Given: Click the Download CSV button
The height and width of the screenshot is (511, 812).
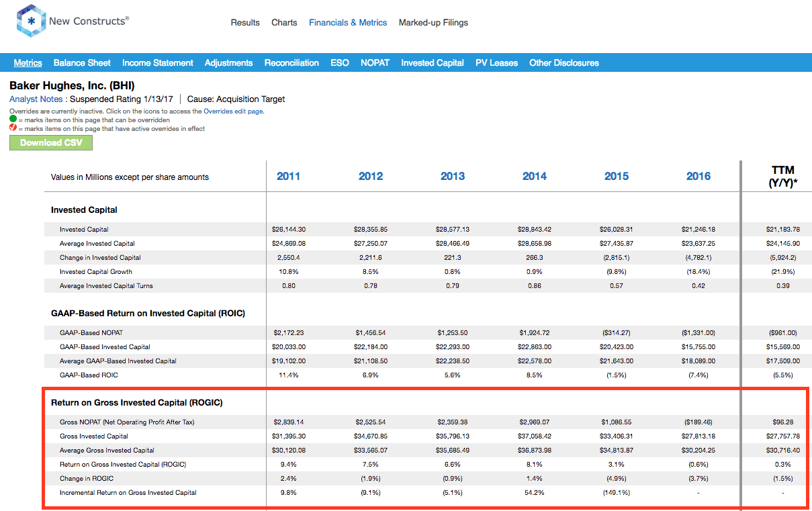Looking at the screenshot, I should click(x=51, y=142).
